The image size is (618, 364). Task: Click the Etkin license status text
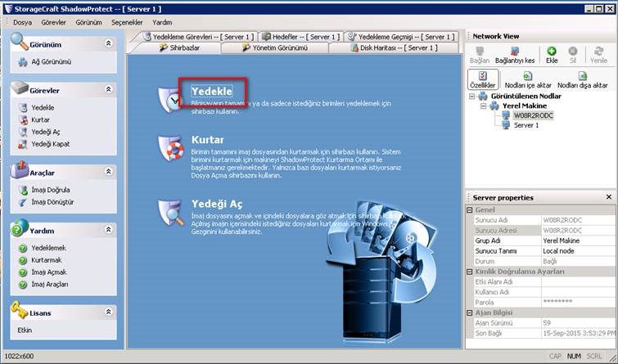(25, 330)
